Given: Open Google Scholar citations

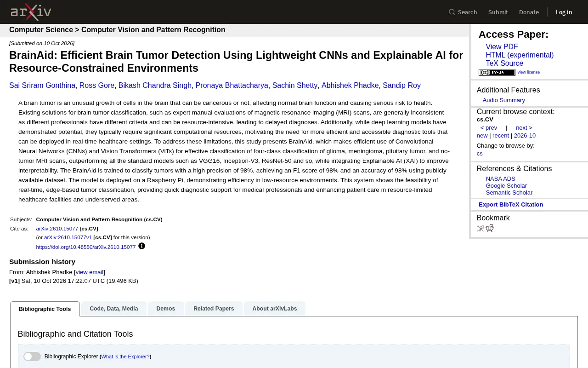Looking at the screenshot, I should coord(506,186).
